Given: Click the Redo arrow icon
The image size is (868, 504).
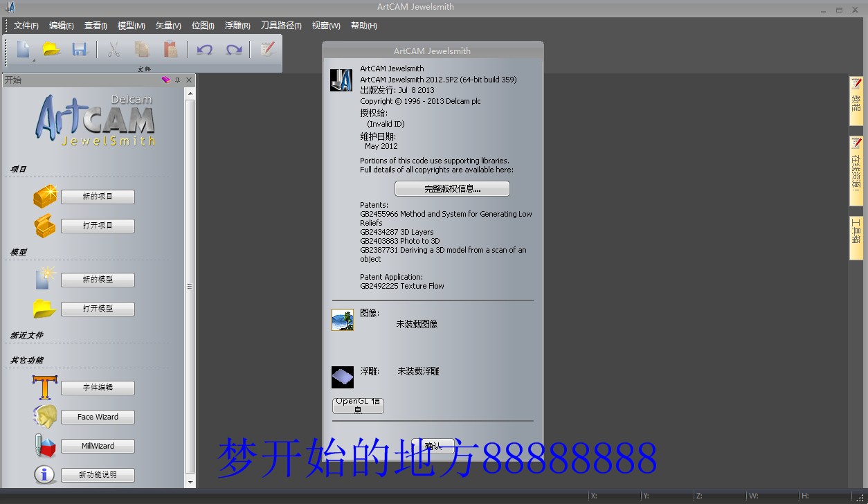Looking at the screenshot, I should (234, 50).
